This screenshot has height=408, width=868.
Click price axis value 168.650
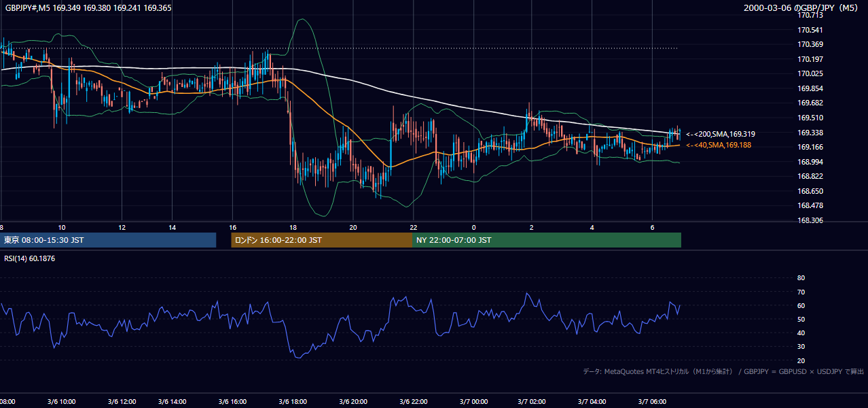point(810,191)
